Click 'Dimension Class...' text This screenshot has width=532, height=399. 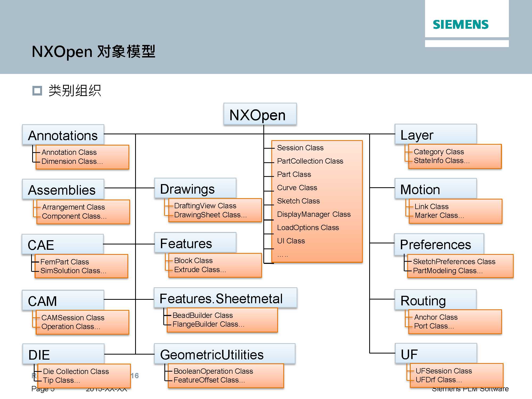point(72,161)
